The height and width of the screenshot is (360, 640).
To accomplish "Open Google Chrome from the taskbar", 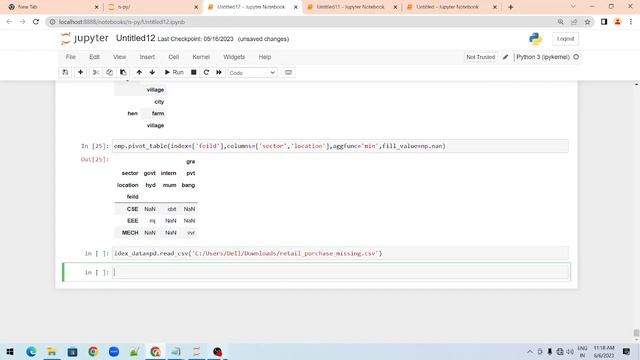I will coord(93,351).
